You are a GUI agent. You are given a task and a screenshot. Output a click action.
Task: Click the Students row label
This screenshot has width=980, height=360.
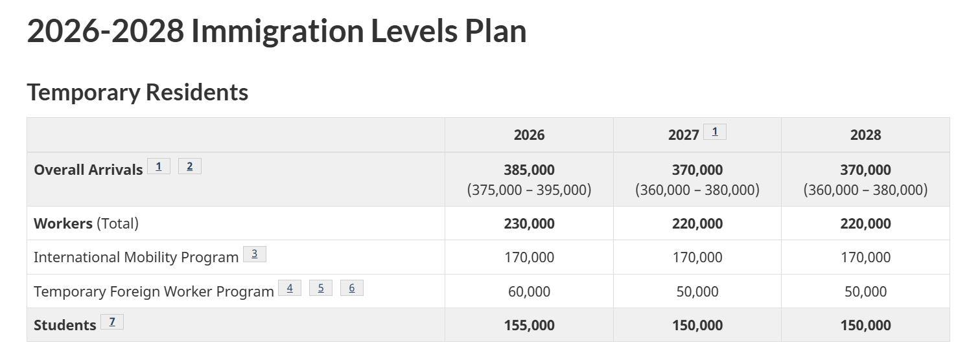coord(65,325)
